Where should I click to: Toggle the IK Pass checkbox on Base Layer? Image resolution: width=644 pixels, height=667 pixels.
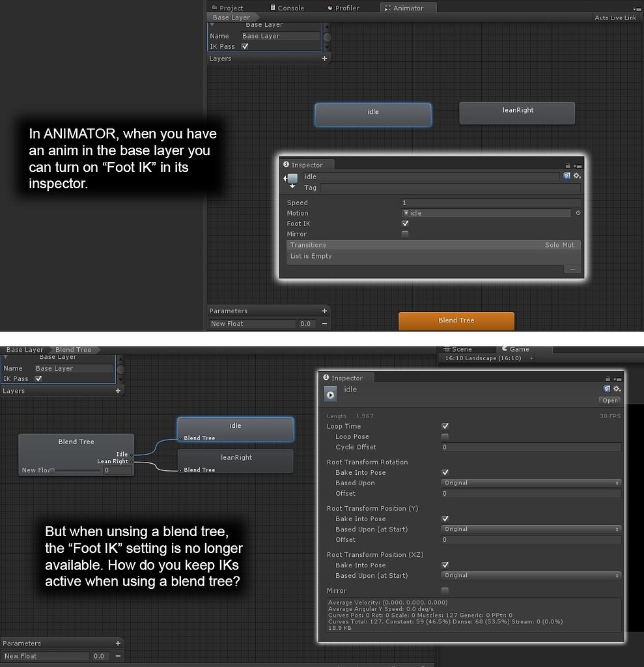tap(245, 46)
